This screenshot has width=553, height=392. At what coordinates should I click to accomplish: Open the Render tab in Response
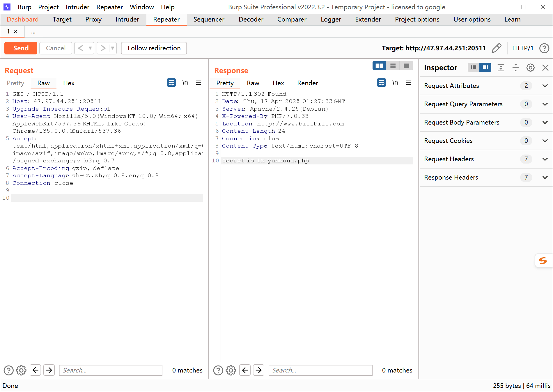(x=307, y=83)
